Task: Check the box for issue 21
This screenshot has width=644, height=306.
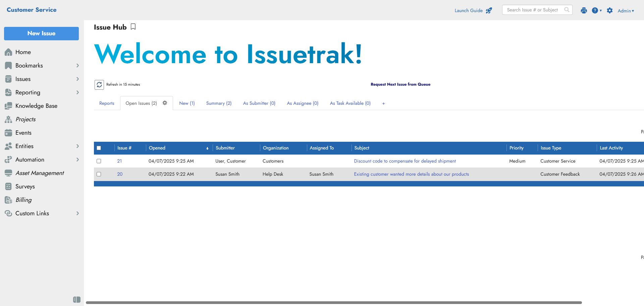Action: (99, 161)
